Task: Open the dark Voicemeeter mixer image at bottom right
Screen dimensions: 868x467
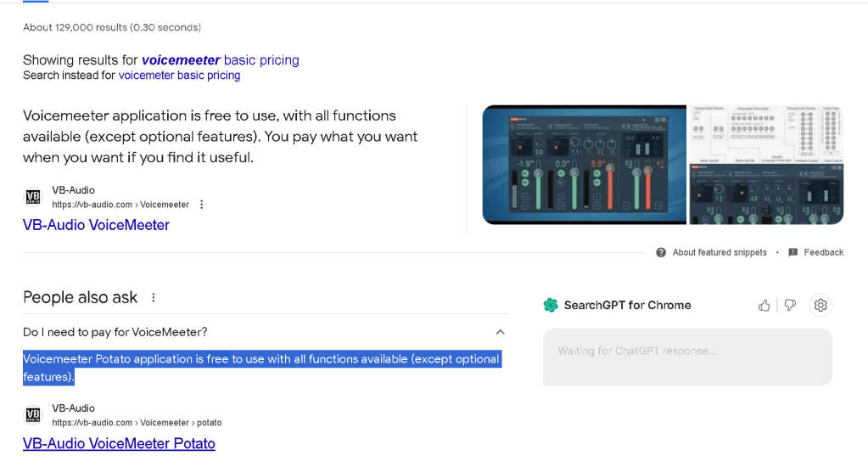Action: (766, 194)
